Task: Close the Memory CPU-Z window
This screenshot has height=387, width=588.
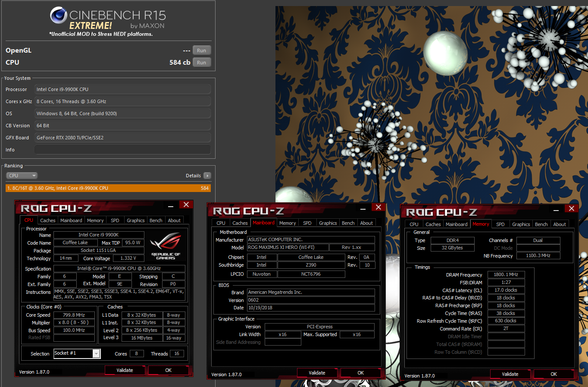Action: tap(572, 208)
